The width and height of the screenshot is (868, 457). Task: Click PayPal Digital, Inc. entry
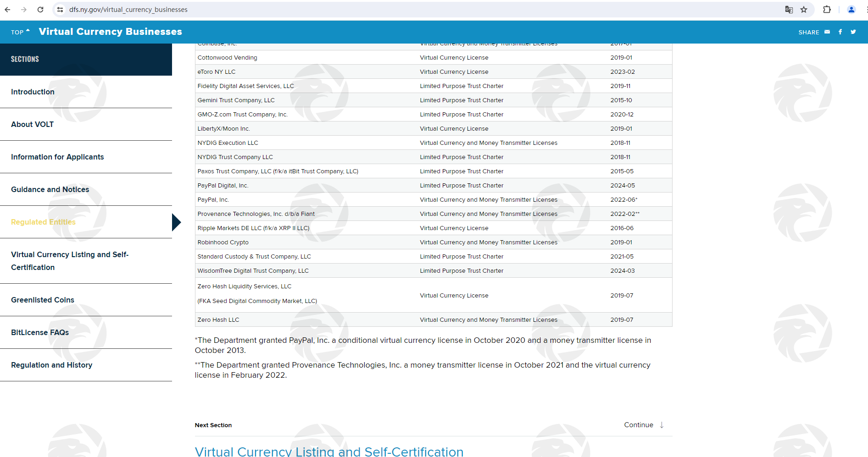[223, 186]
